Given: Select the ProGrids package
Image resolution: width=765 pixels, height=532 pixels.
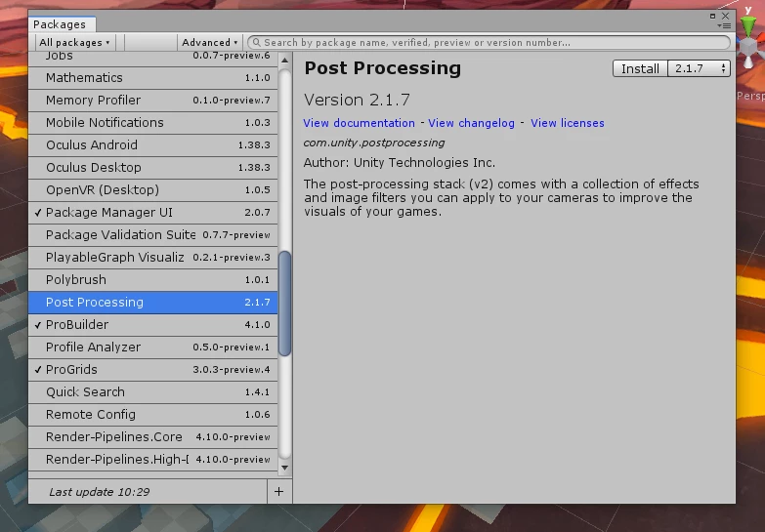Looking at the screenshot, I should pyautogui.click(x=153, y=370).
